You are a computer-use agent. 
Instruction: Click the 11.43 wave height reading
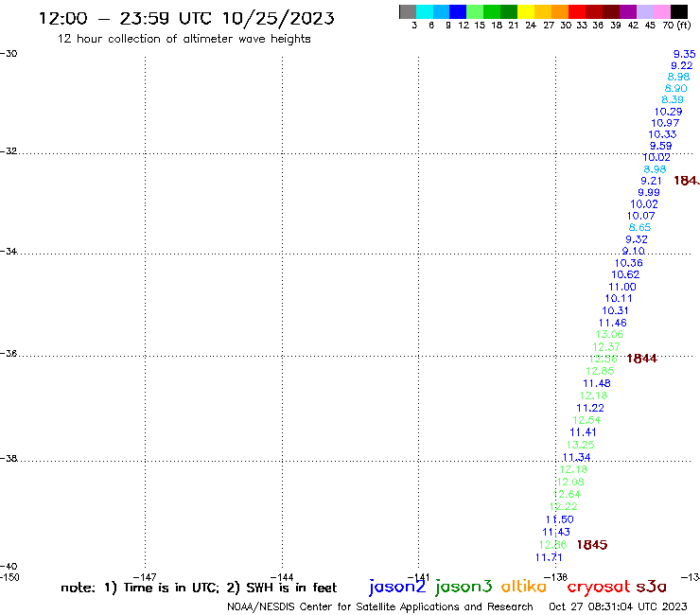pyautogui.click(x=556, y=532)
